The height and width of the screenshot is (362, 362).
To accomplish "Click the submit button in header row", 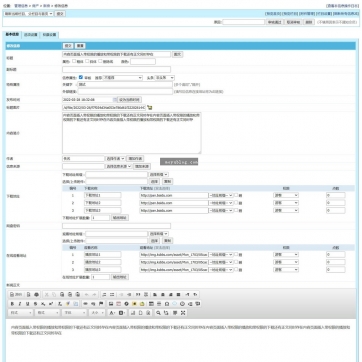I will (x=68, y=46).
